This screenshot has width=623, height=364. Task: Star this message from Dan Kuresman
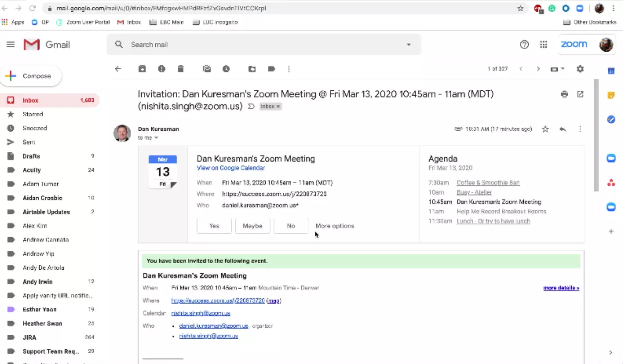click(x=545, y=129)
